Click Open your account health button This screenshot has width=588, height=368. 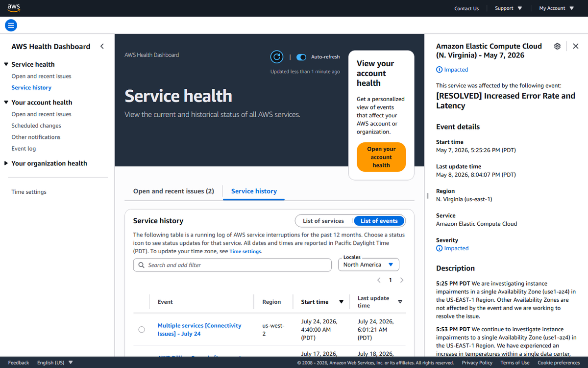click(x=381, y=157)
